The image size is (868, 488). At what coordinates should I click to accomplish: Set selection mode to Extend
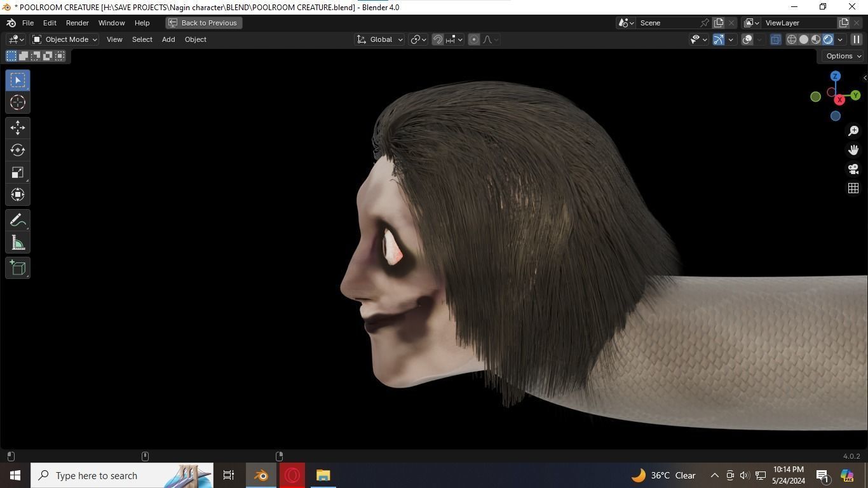pyautogui.click(x=24, y=56)
